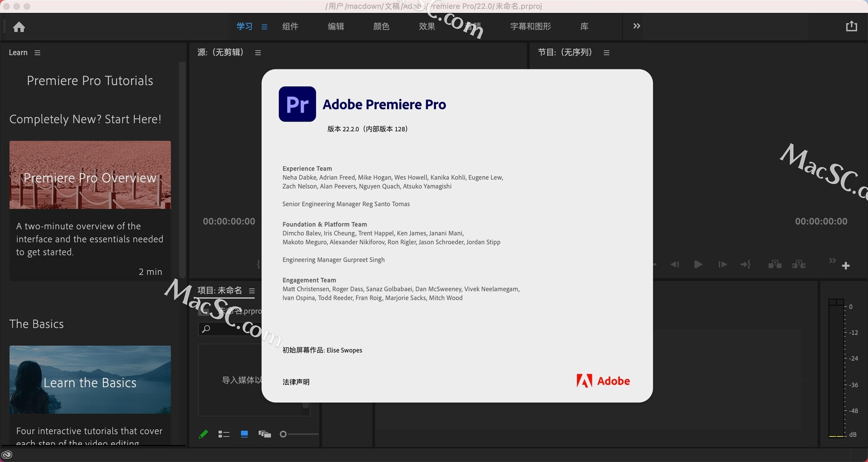Click the Experience Team heading
The image size is (868, 462).
click(307, 169)
